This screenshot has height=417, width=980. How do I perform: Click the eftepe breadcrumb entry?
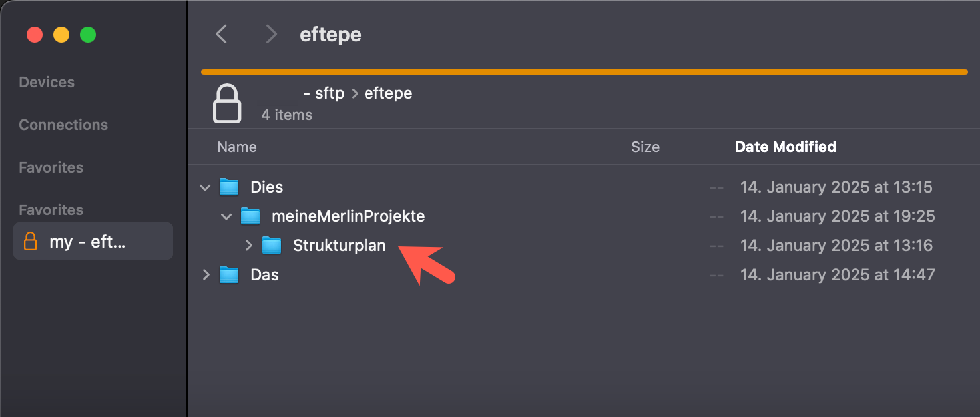(x=388, y=93)
